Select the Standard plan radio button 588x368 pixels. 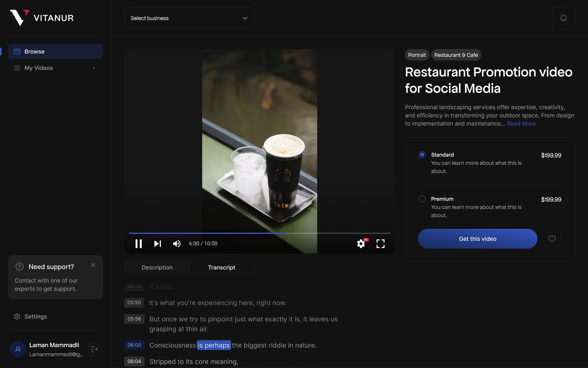422,155
